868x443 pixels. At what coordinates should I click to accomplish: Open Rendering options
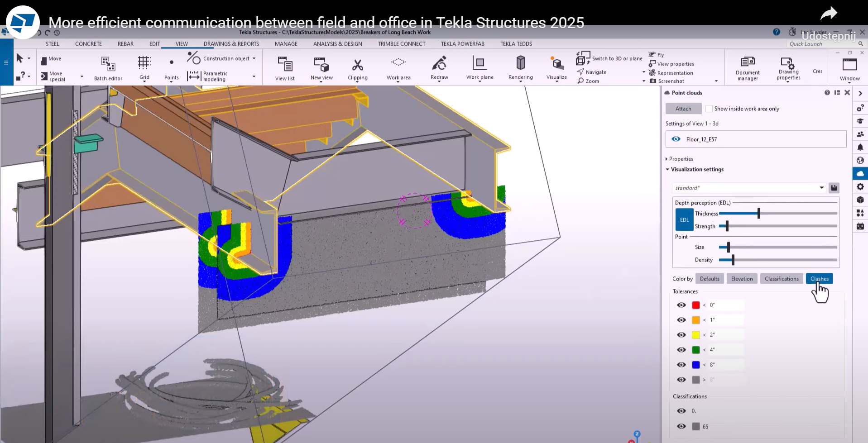[520, 68]
